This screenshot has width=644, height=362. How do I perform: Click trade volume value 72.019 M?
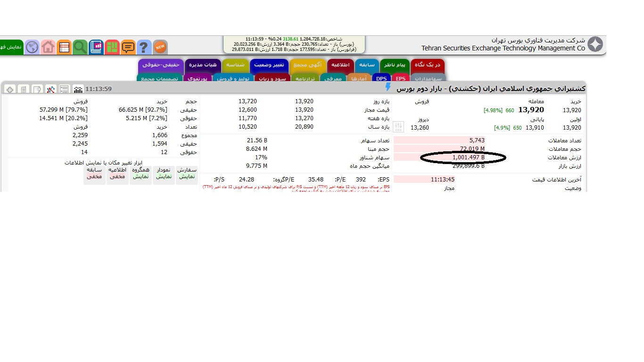tap(472, 149)
